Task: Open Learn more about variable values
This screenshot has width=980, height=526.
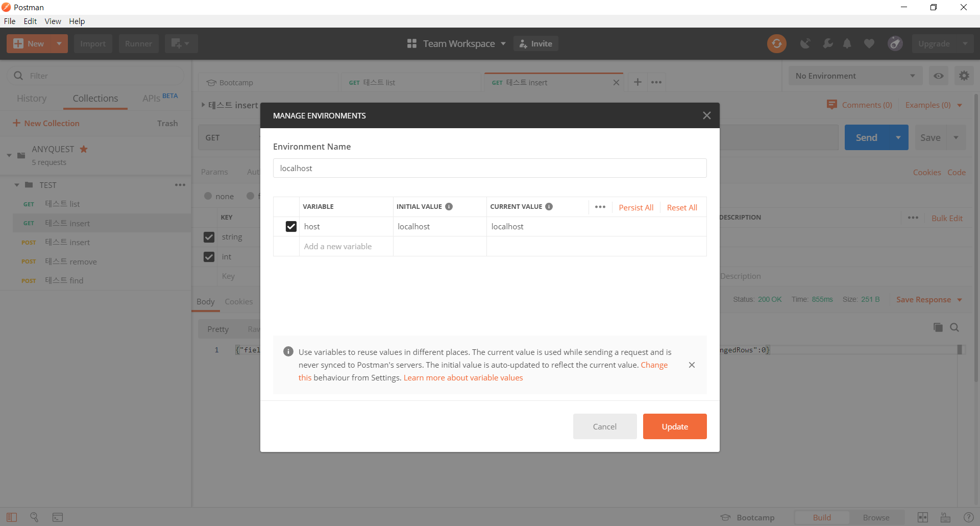Action: (x=463, y=377)
